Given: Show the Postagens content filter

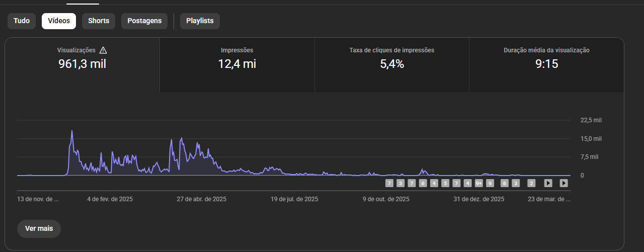Looking at the screenshot, I should click(144, 21).
